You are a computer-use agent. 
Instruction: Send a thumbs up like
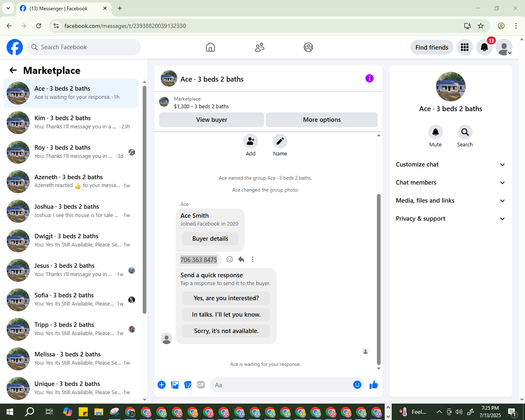click(374, 385)
